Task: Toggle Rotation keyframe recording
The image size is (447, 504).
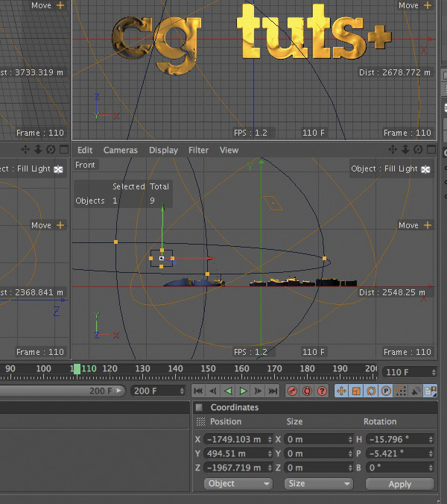Action: (x=371, y=391)
